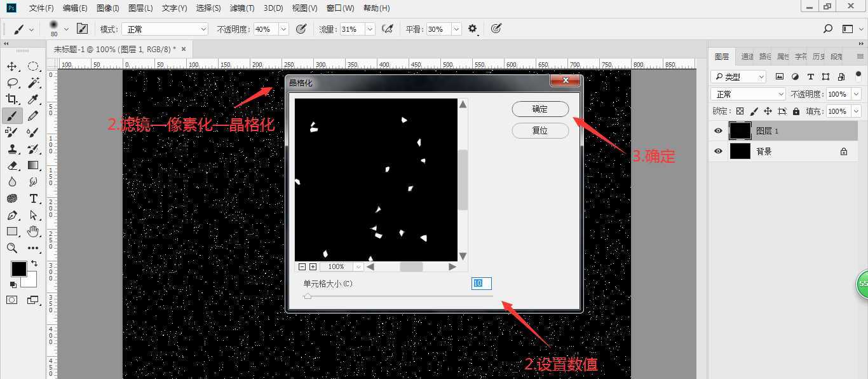Select the Crop tool
868x379 pixels.
(13, 99)
